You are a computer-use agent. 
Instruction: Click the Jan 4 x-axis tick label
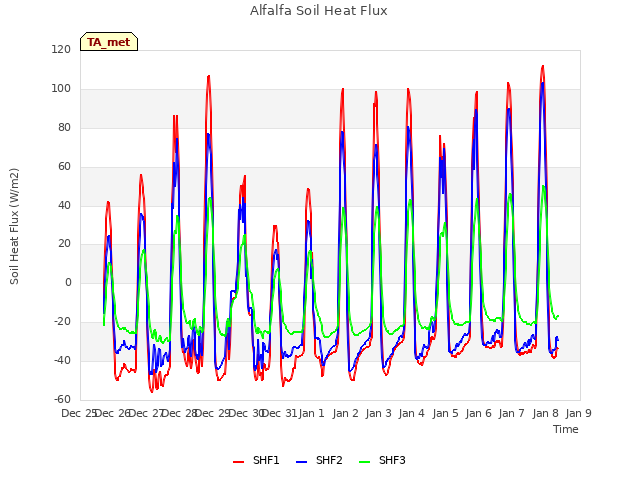point(412,413)
